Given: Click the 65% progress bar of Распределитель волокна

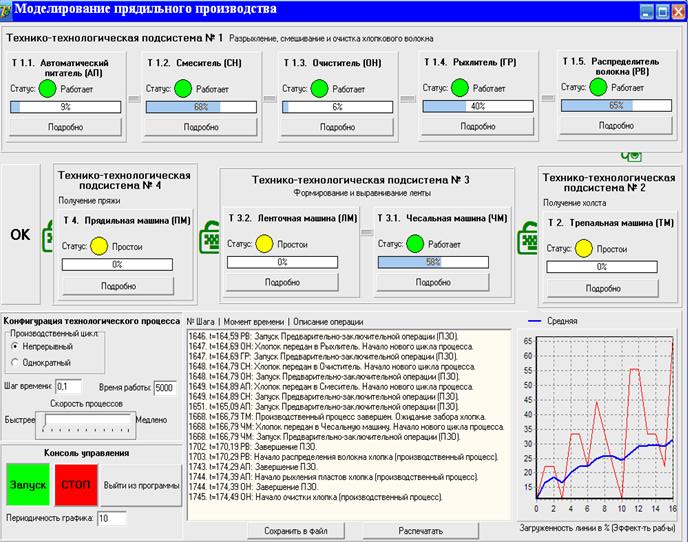Looking at the screenshot, I should [x=616, y=105].
